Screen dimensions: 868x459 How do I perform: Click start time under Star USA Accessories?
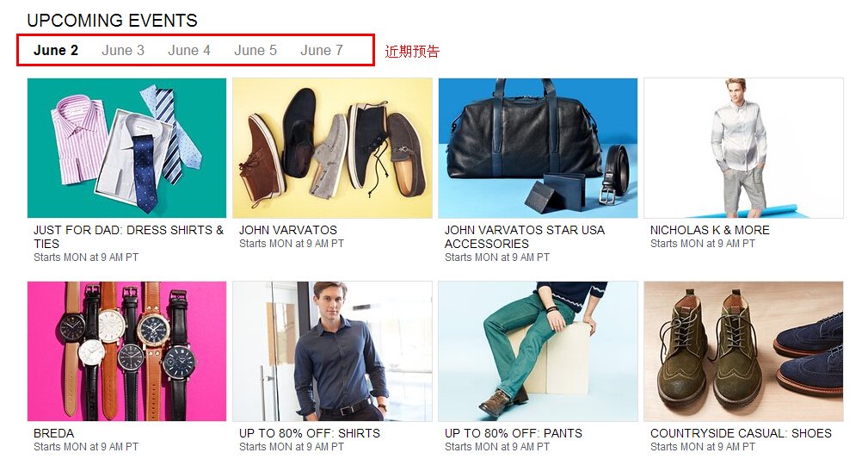coord(497,257)
